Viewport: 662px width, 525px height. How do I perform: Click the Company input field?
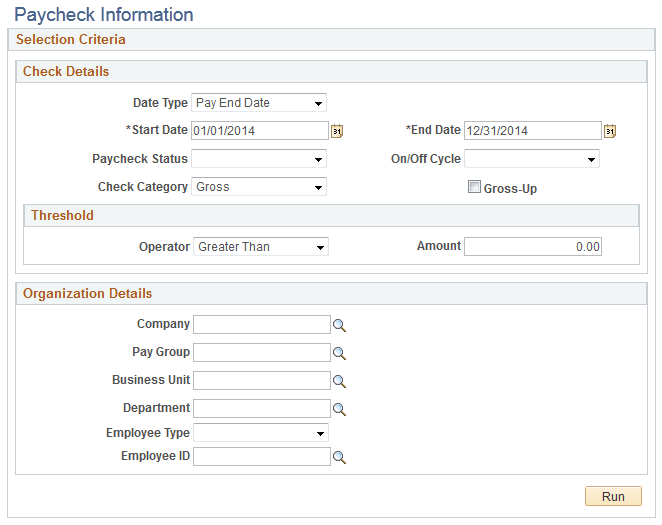click(262, 325)
